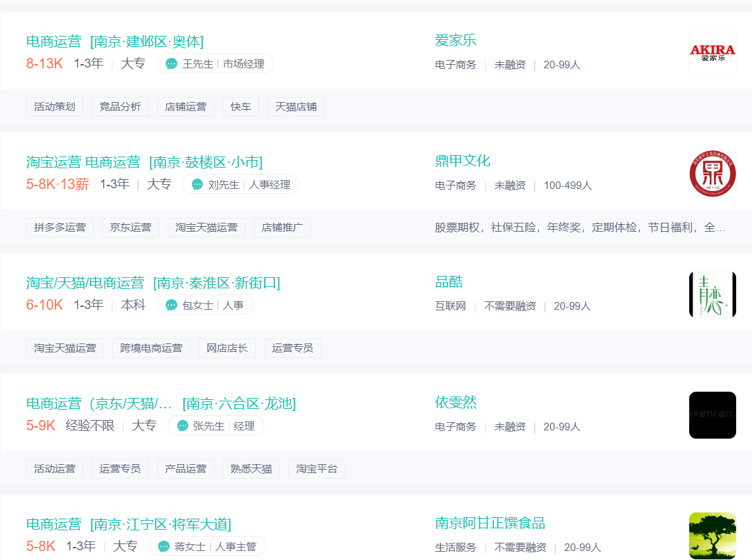Click chat icon next to 张先生
Viewport: 752px width, 560px height.
(x=183, y=426)
